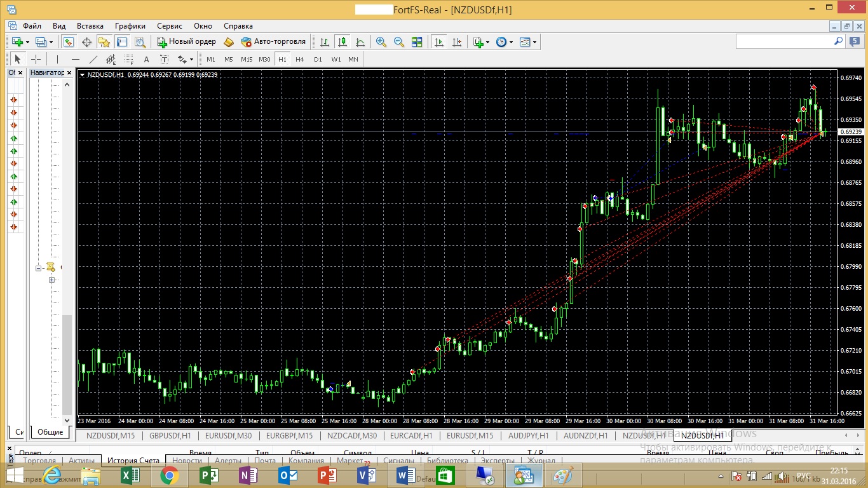Open NZDCADf,M30 chart tab

click(352, 436)
